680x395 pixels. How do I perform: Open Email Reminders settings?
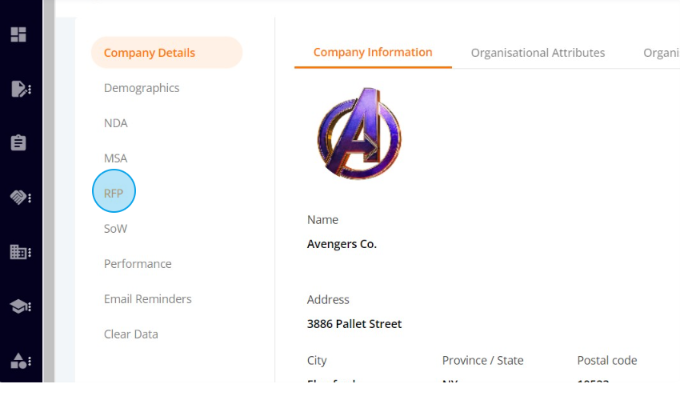tap(147, 299)
